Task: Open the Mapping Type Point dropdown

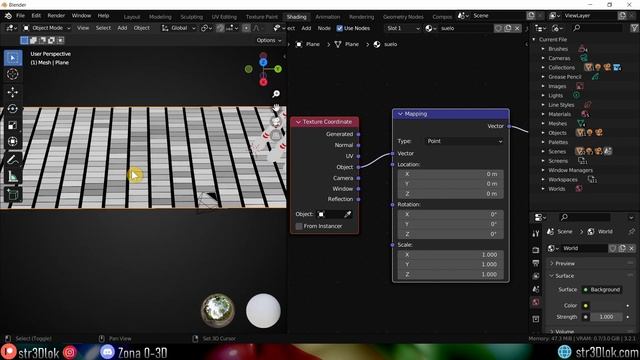Action: [x=464, y=141]
